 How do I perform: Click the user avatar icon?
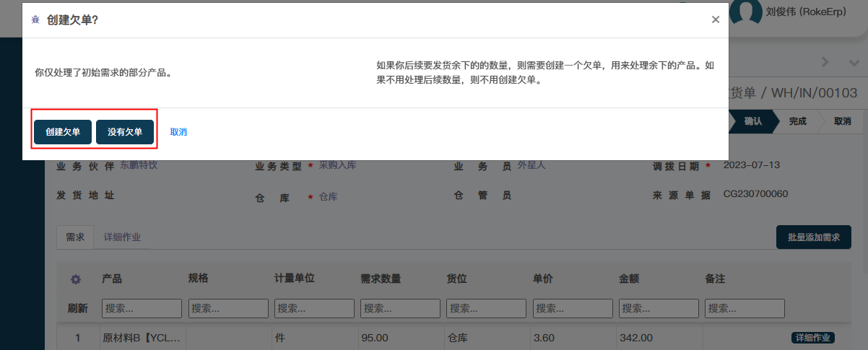pyautogui.click(x=746, y=12)
